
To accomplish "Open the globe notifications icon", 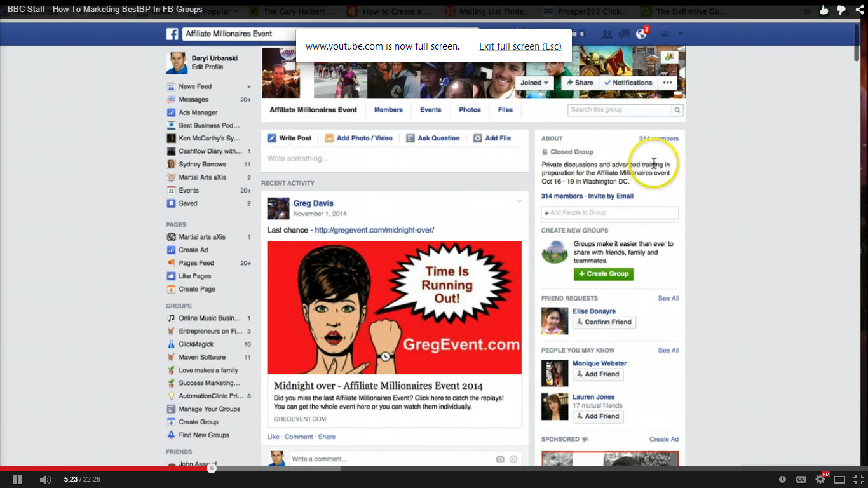I will coord(641,34).
